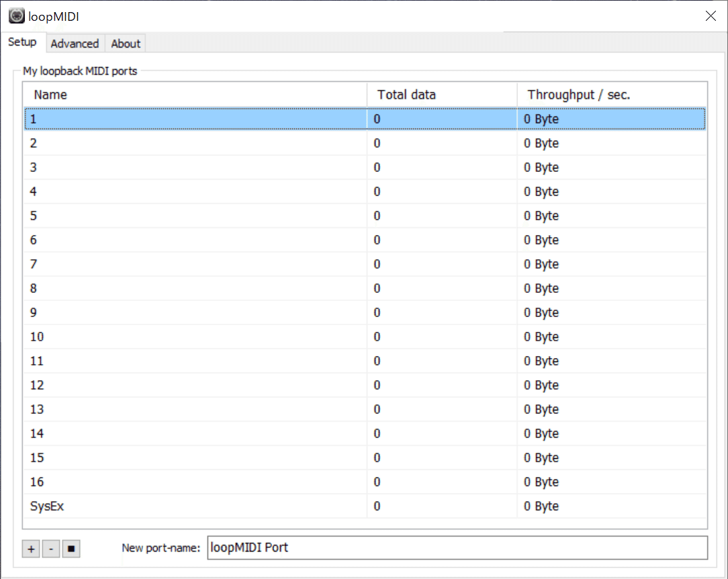Open the Advanced tab

click(75, 44)
